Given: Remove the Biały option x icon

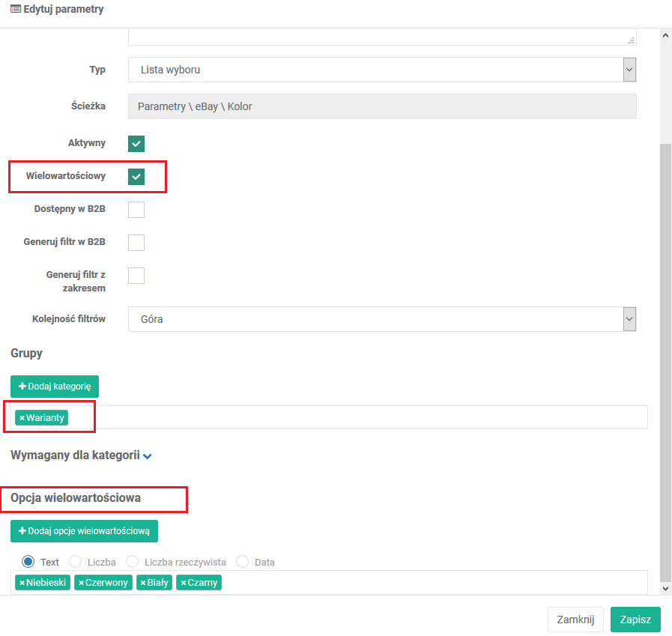Looking at the screenshot, I should [143, 583].
